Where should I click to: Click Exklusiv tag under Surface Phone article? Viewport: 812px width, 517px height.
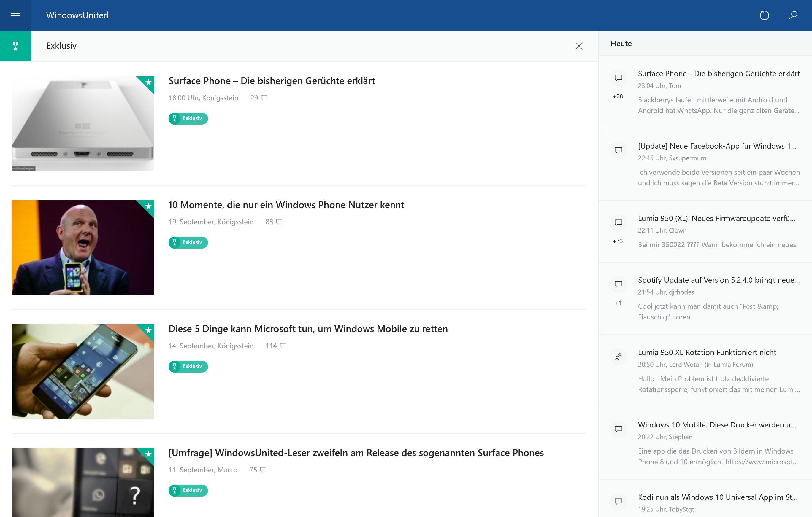click(188, 119)
